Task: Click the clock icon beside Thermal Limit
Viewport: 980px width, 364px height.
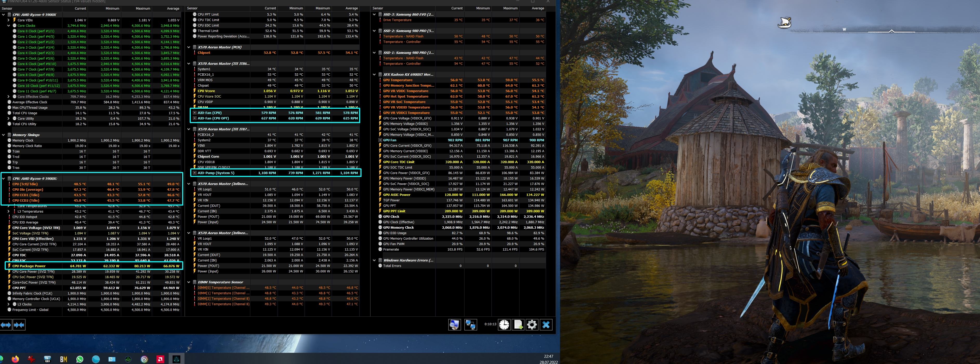Action: coord(195,31)
